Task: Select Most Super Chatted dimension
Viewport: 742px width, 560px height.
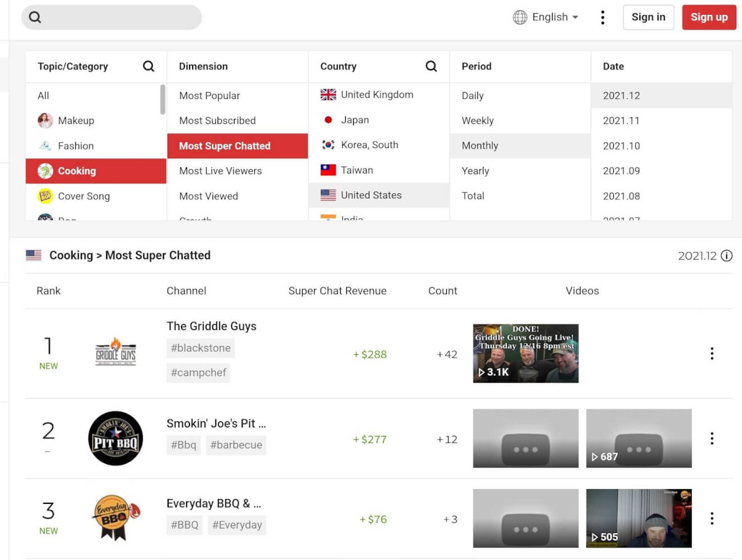Action: pyautogui.click(x=237, y=145)
